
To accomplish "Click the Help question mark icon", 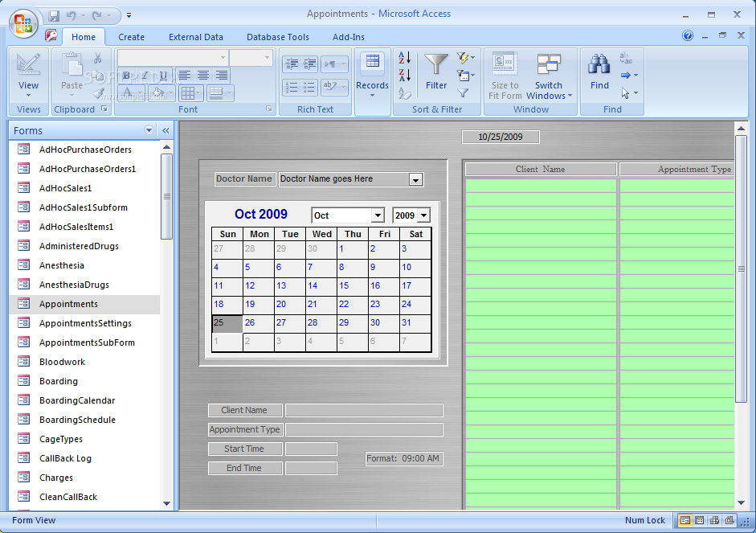I will tap(688, 35).
